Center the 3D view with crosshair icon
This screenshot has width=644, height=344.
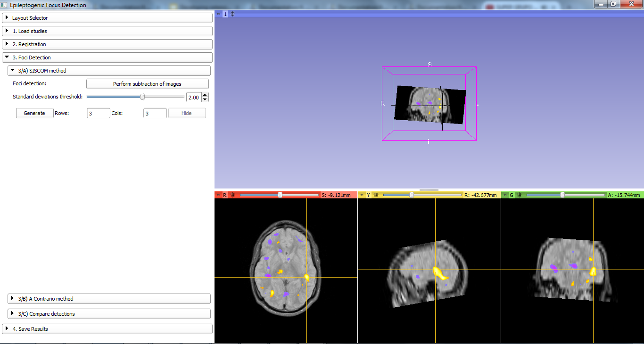click(x=232, y=14)
